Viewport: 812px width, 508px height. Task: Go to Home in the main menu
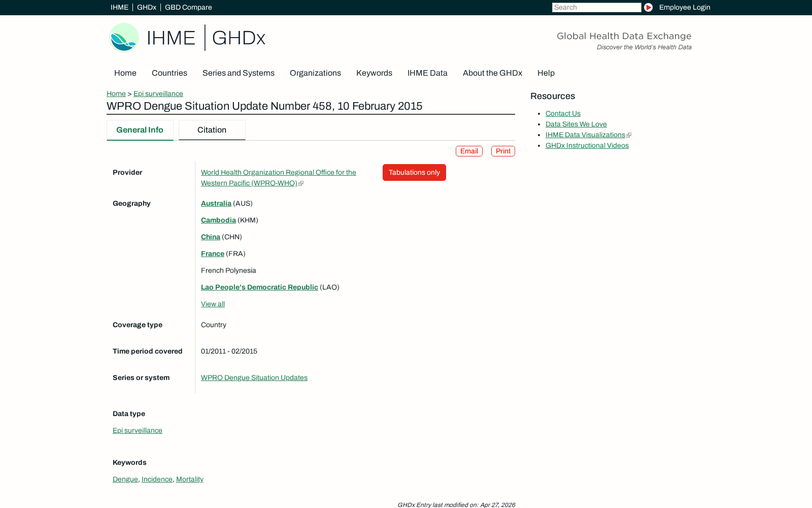[125, 73]
